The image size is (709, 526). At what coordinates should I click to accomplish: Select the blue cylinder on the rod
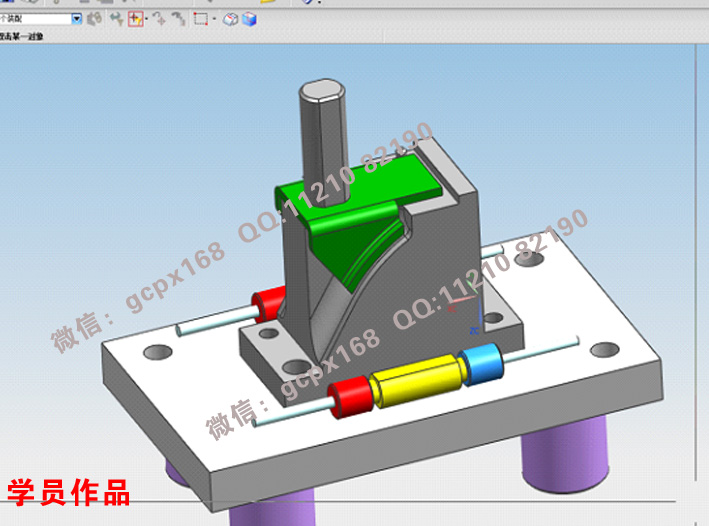pos(482,362)
